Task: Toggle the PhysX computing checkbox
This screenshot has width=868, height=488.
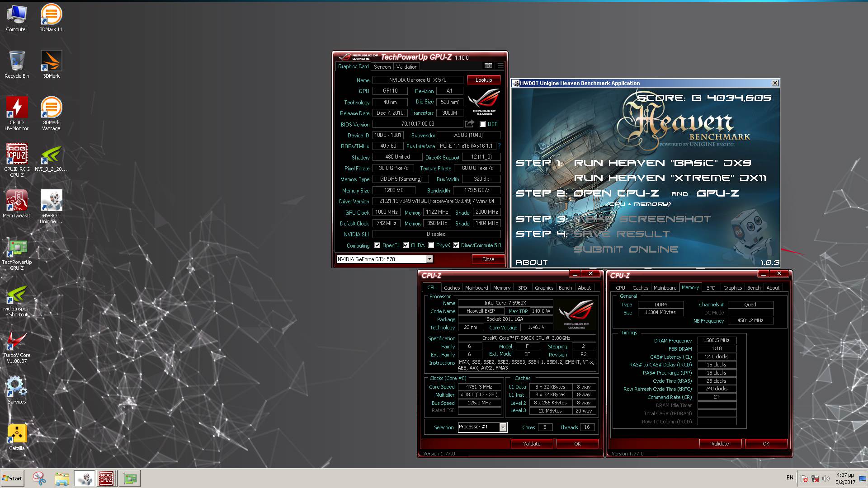Action: tap(431, 245)
